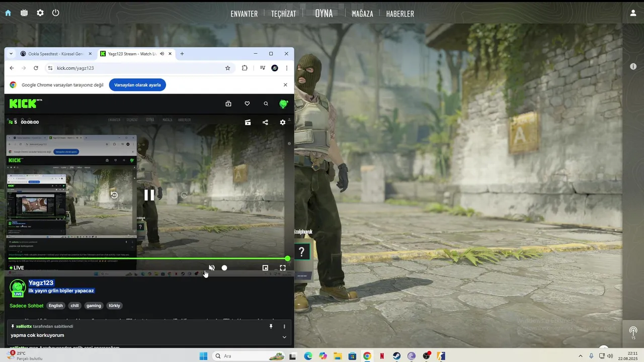Open ENVANTER tab in CS2 menu

pos(244,14)
